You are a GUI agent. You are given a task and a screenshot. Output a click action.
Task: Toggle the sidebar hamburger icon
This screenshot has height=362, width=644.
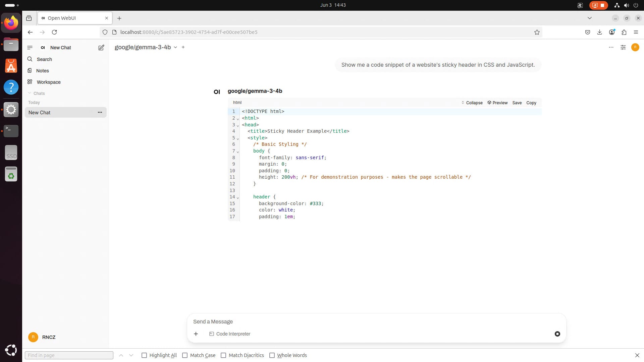tap(30, 48)
